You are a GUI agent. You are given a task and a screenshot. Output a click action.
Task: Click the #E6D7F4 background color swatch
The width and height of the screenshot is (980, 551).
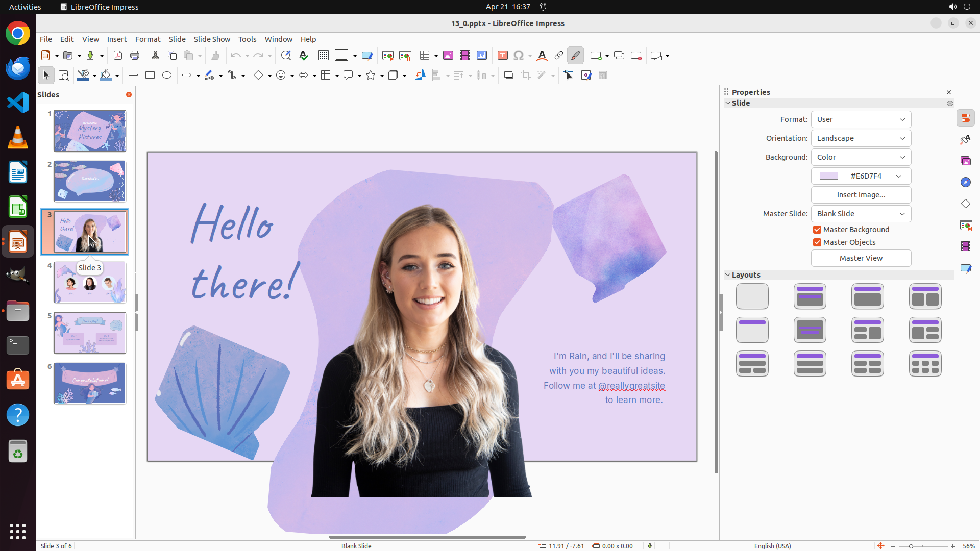829,176
